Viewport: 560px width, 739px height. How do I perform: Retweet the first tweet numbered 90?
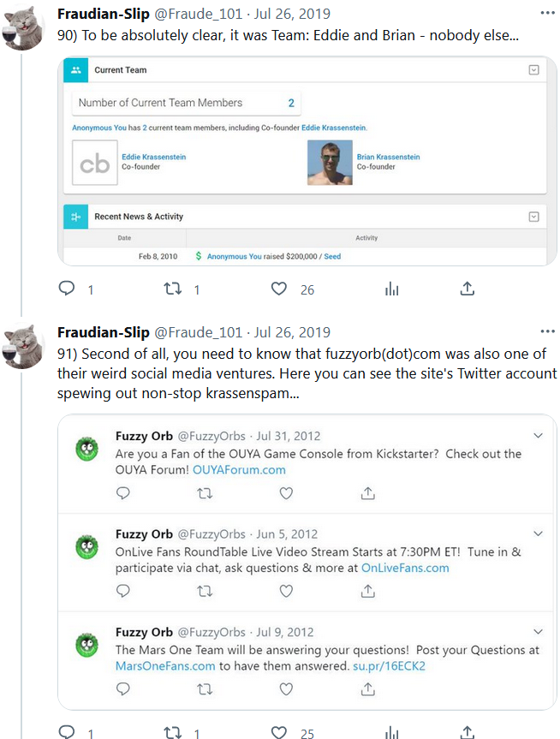coord(173,289)
